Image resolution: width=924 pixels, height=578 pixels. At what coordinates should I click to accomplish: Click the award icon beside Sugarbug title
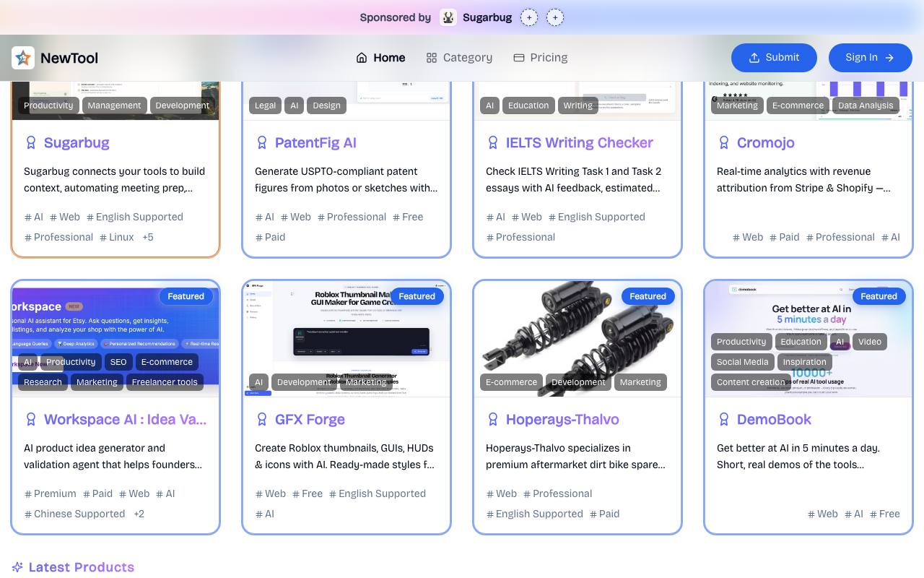tap(31, 143)
